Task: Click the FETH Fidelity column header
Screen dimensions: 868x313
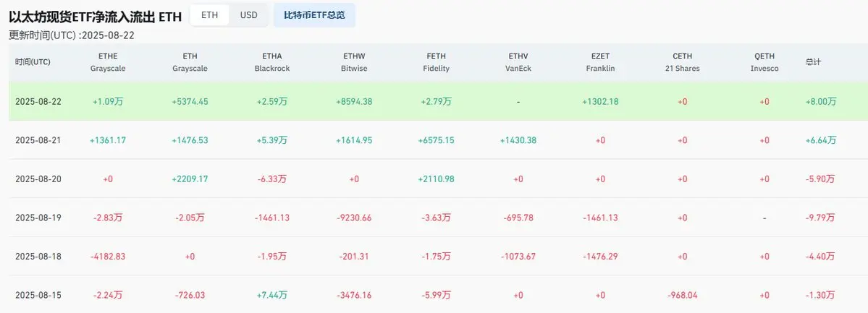Action: pyautogui.click(x=437, y=62)
